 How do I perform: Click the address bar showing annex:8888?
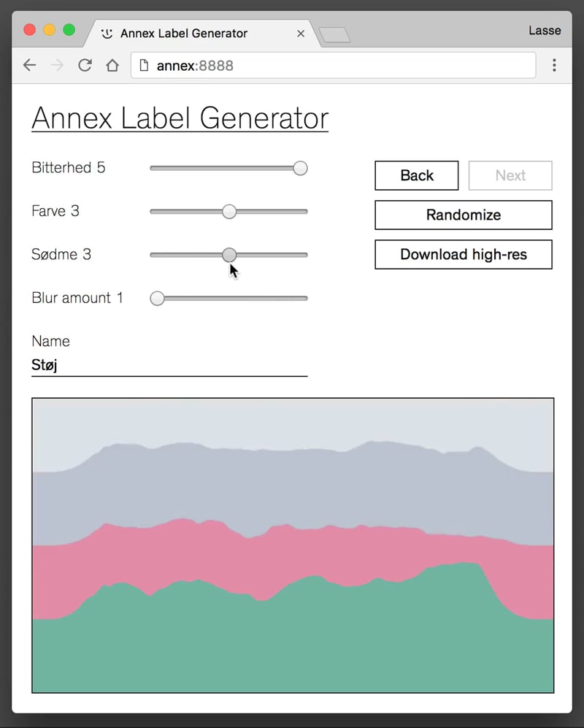pos(334,66)
